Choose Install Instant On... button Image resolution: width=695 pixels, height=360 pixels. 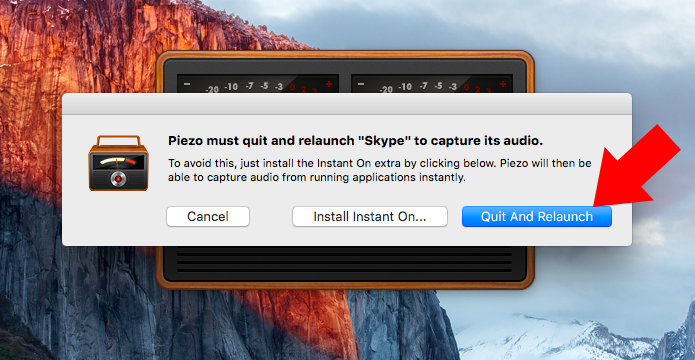tap(370, 216)
